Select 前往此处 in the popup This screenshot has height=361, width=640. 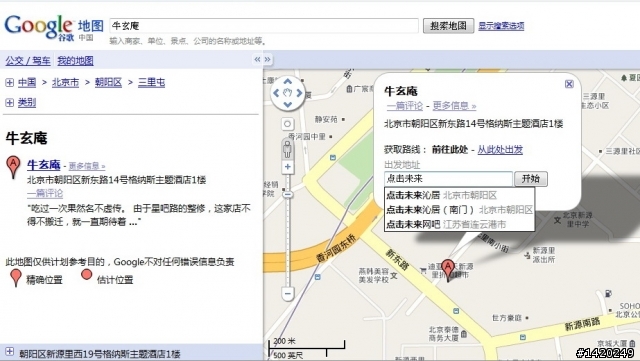pyautogui.click(x=450, y=150)
